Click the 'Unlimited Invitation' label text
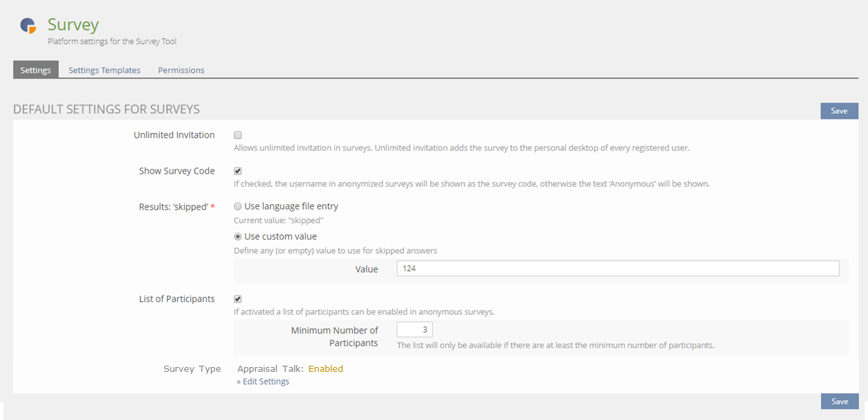Image resolution: width=868 pixels, height=420 pixels. pos(174,135)
